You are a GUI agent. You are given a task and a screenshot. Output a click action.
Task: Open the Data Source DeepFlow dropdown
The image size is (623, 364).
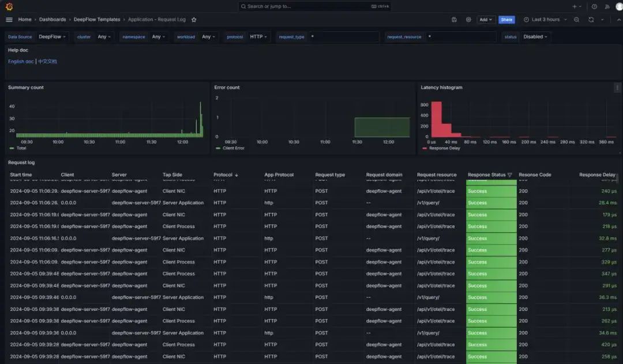(52, 36)
